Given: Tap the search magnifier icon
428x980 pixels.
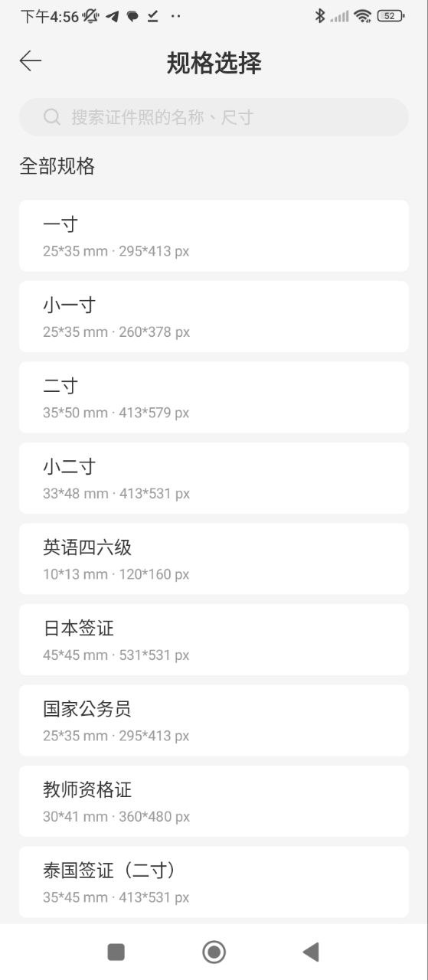Looking at the screenshot, I should pyautogui.click(x=52, y=117).
